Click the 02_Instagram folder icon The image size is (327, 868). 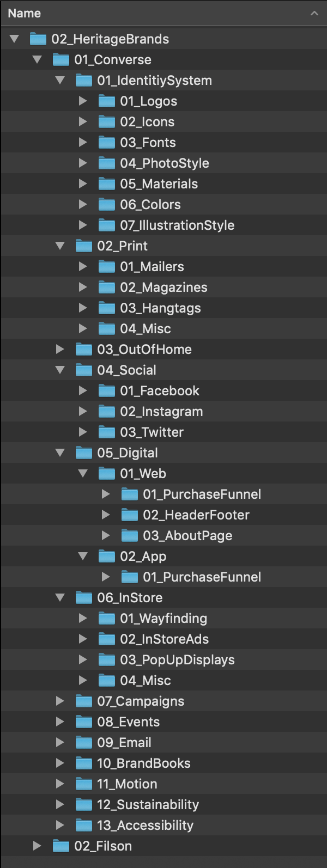[x=107, y=411]
